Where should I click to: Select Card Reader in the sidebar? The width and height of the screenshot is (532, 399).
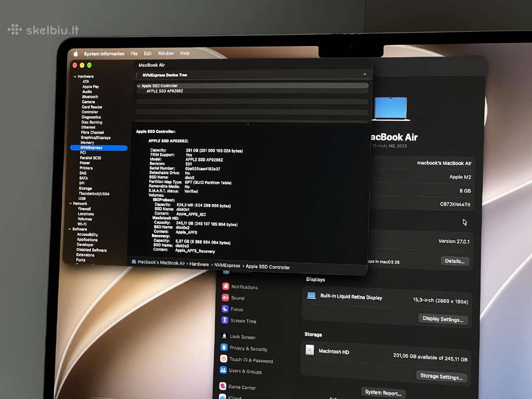click(x=92, y=107)
